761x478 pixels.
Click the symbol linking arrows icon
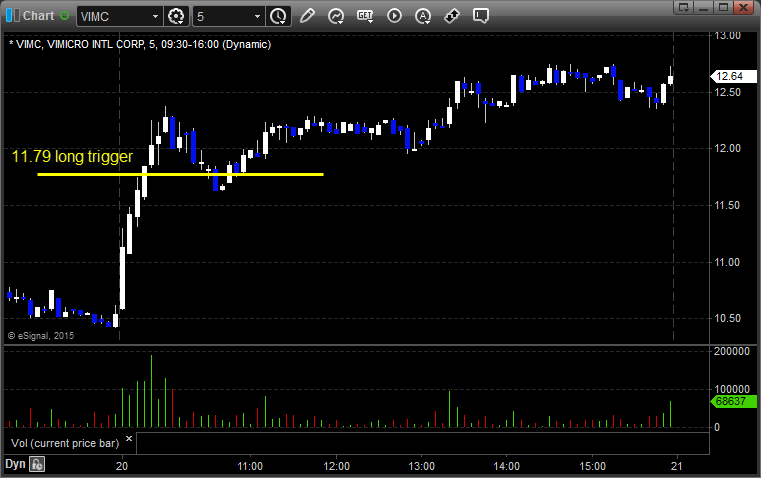tap(452, 16)
